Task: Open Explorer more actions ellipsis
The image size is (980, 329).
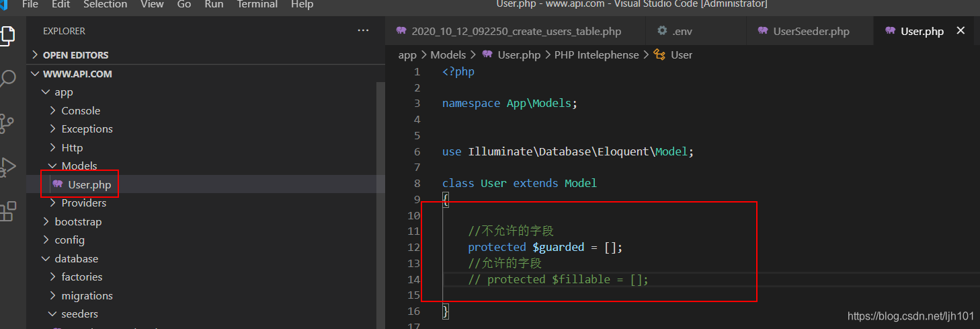Action: click(x=363, y=31)
